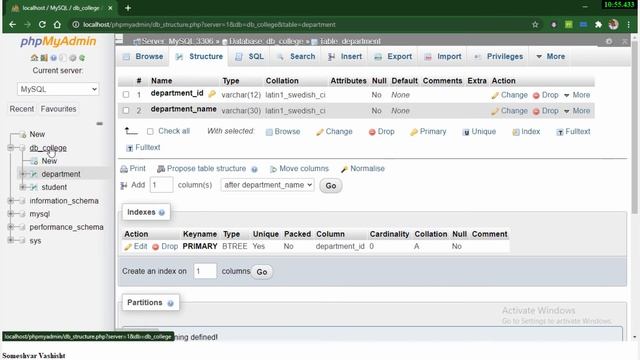Open new browser tab plus icon
Viewport: 640px width, 360px height.
point(128,8)
